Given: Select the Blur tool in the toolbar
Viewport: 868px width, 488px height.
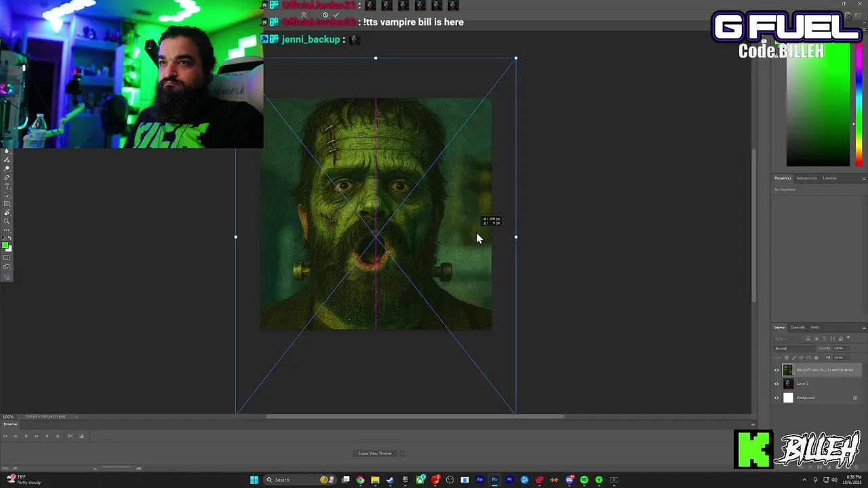Looking at the screenshot, I should pos(7,150).
